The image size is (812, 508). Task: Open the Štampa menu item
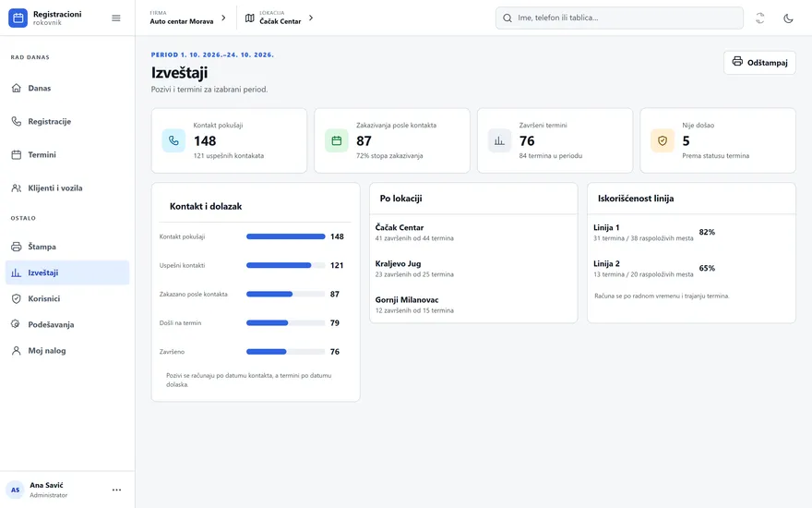(x=67, y=247)
